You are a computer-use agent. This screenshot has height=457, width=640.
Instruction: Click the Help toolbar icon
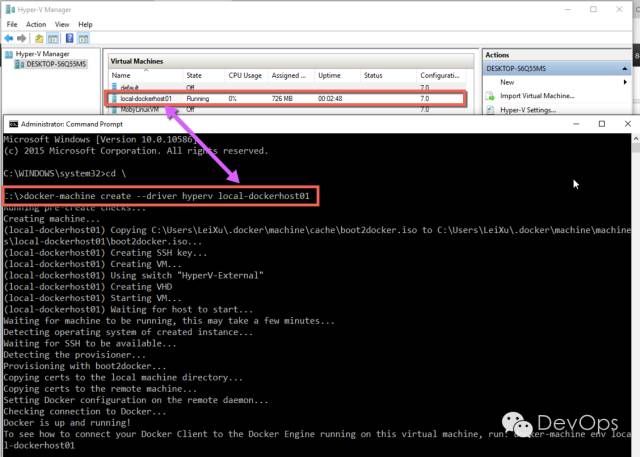coord(69,38)
